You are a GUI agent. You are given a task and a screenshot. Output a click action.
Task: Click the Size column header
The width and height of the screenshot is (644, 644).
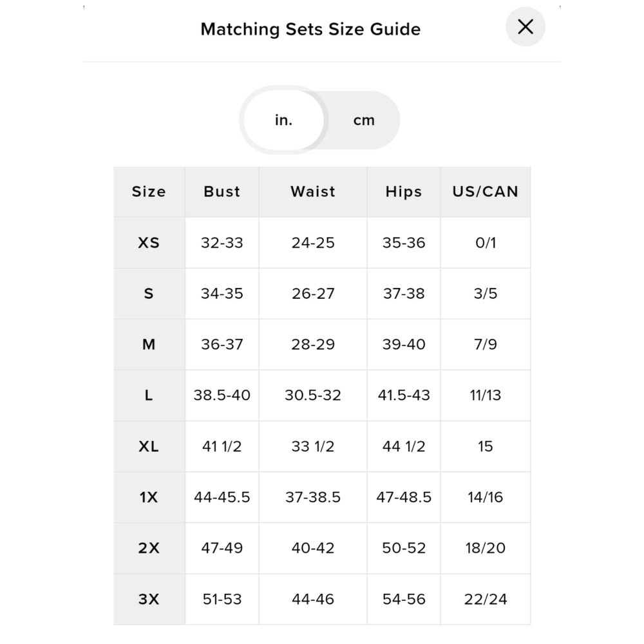[149, 192]
